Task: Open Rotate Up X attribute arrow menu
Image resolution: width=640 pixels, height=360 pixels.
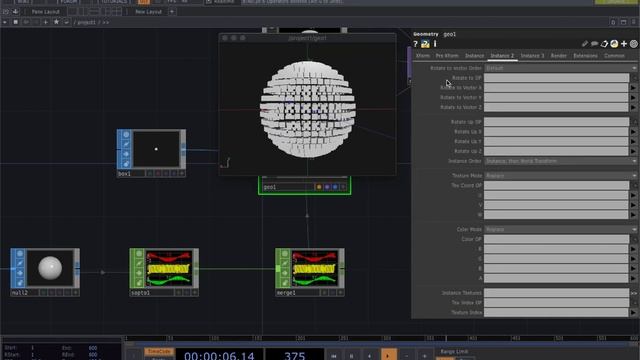Action: coord(633,132)
